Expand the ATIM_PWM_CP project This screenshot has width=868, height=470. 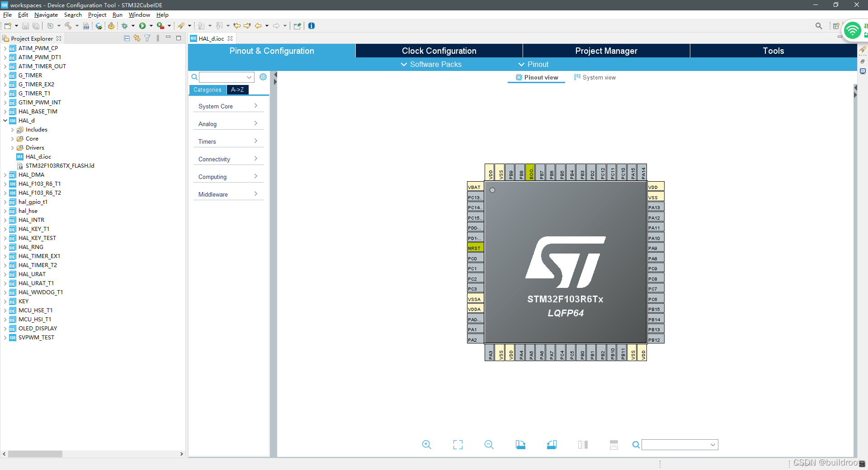pyautogui.click(x=5, y=48)
